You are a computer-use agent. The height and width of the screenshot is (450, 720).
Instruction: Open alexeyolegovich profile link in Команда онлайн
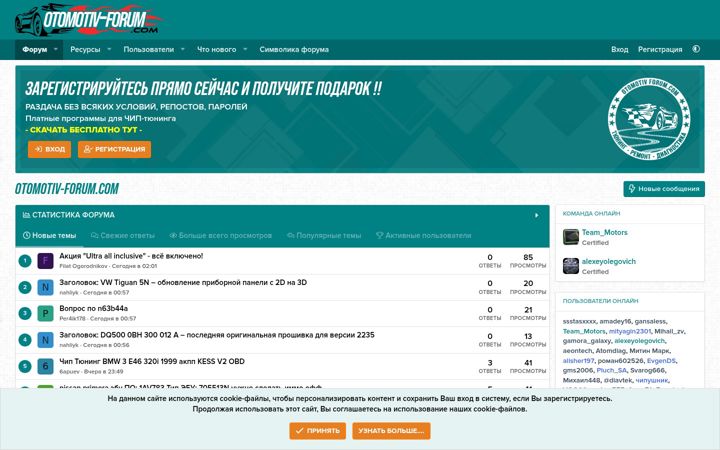click(609, 261)
